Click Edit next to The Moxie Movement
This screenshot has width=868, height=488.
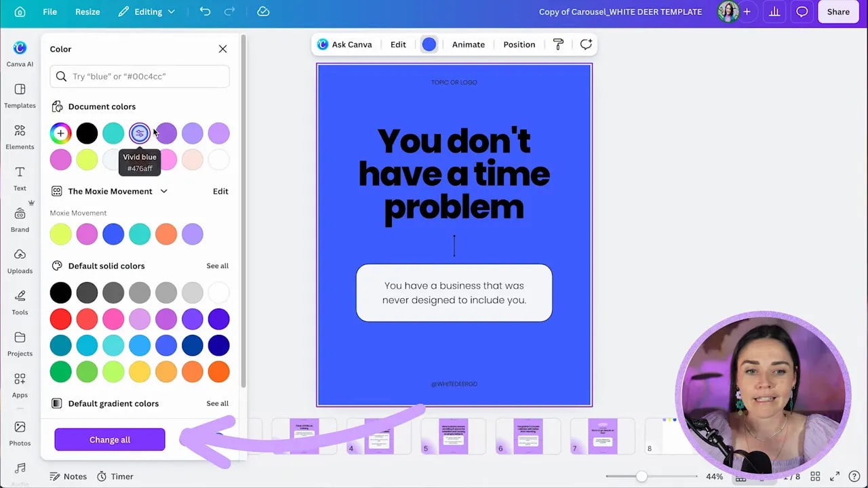click(220, 191)
